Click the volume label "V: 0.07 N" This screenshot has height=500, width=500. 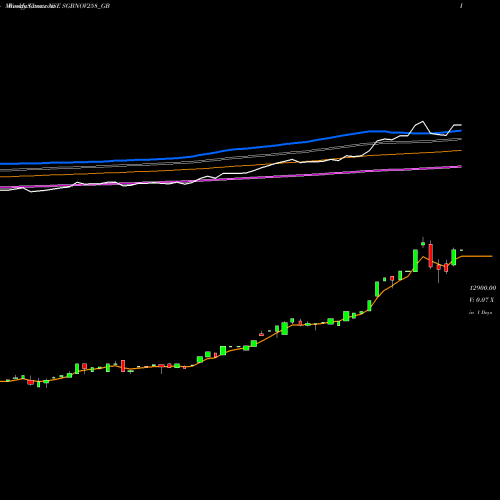pyautogui.click(x=481, y=300)
